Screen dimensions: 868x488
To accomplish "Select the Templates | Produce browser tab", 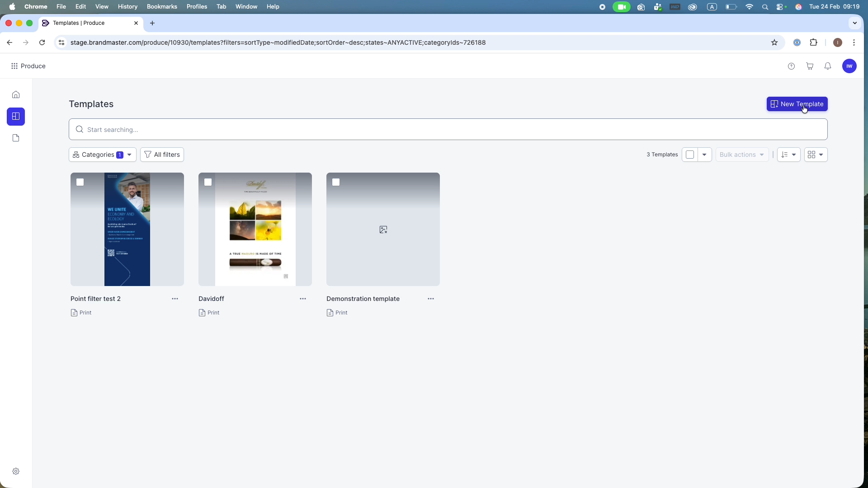I will click(x=90, y=23).
